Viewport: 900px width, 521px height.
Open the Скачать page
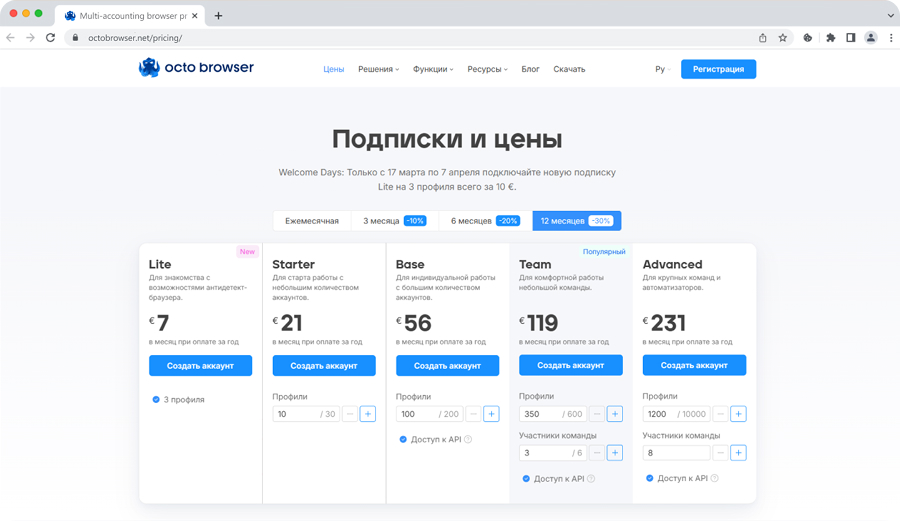click(569, 69)
